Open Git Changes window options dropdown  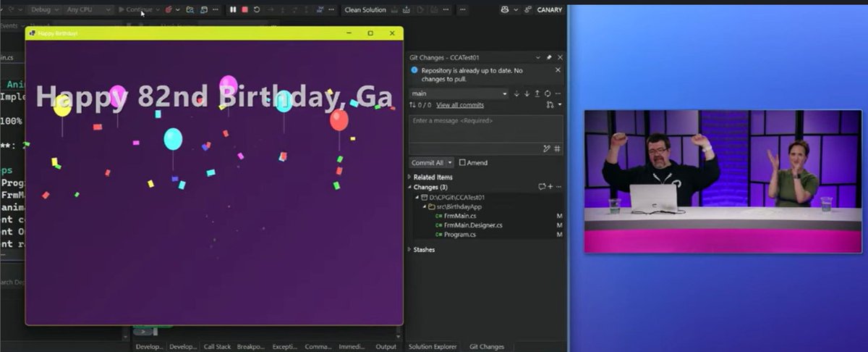[537, 57]
